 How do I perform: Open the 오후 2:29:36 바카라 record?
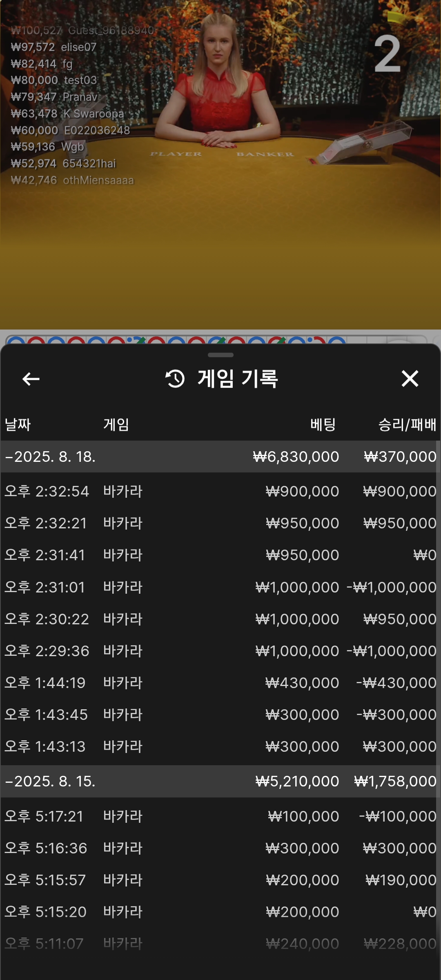pos(220,650)
